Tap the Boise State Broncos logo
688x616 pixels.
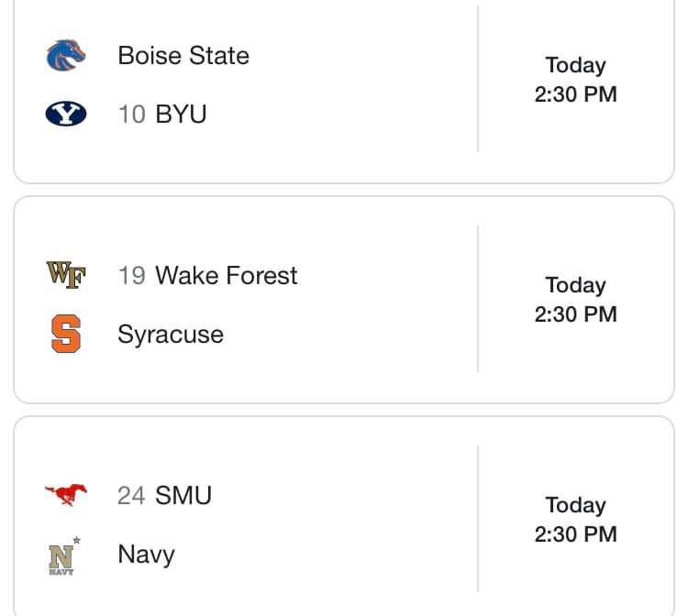(66, 55)
